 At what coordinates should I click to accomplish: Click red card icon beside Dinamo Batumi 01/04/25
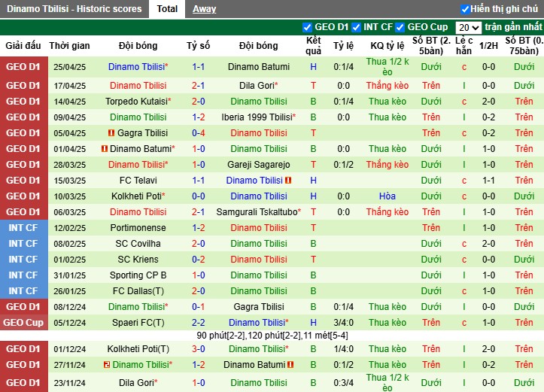104,149
